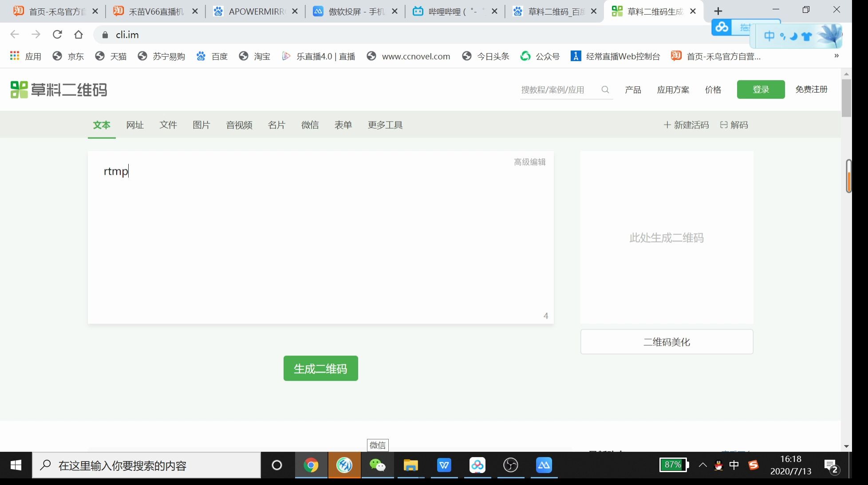The height and width of the screenshot is (485, 868).
Task: Open the 价格 page
Action: click(x=713, y=90)
